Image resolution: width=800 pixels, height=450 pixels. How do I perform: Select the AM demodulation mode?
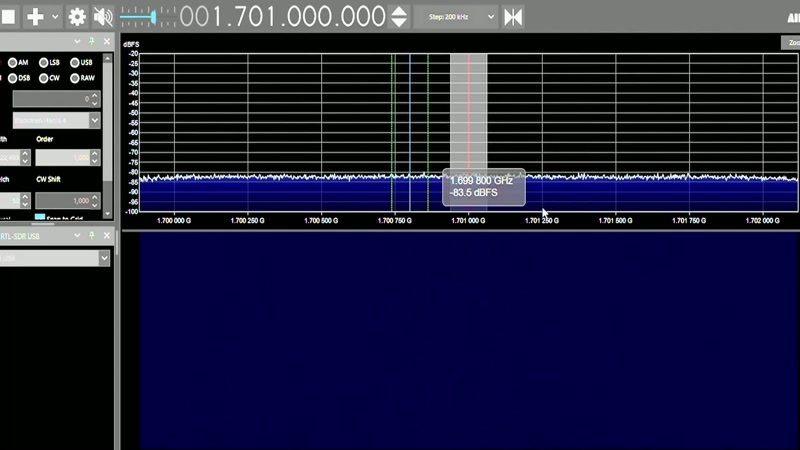coord(12,63)
